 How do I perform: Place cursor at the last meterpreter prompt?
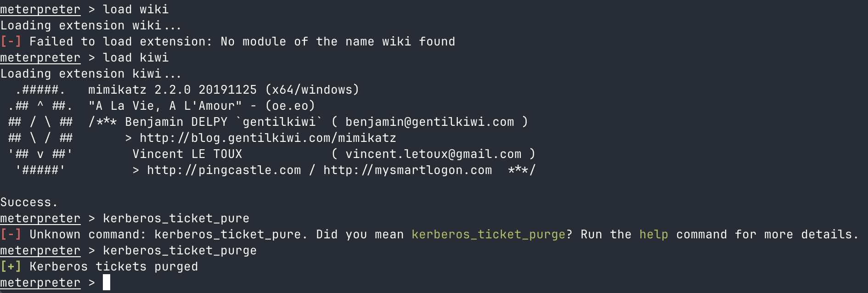point(40,282)
